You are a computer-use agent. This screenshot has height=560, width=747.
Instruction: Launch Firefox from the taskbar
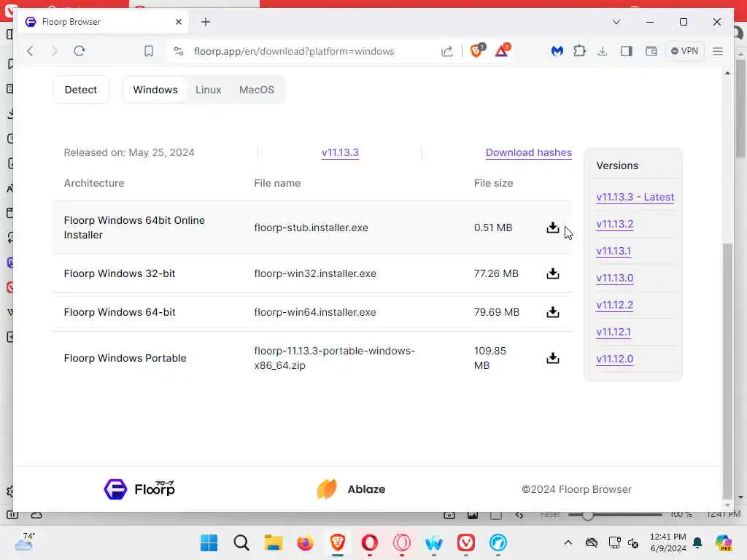click(x=306, y=542)
